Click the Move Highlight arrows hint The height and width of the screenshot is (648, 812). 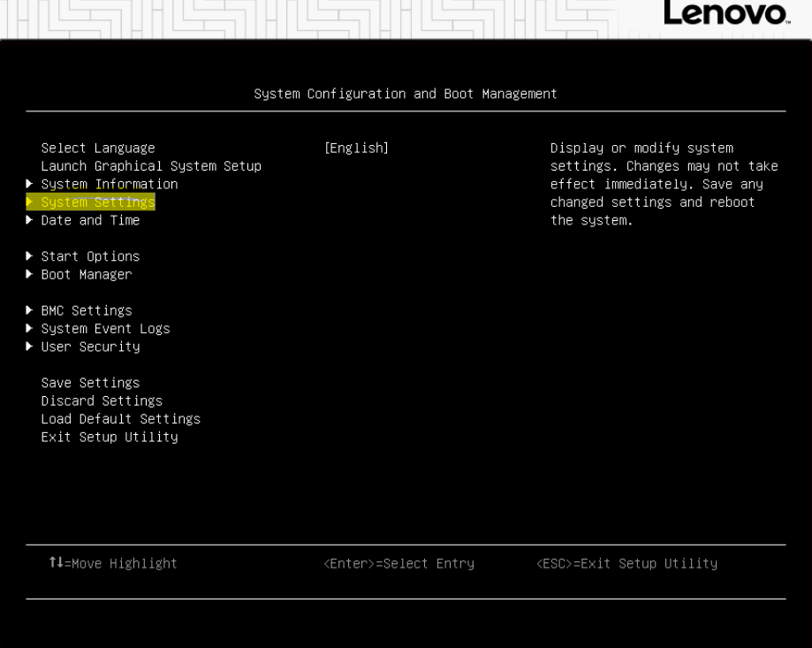113,563
